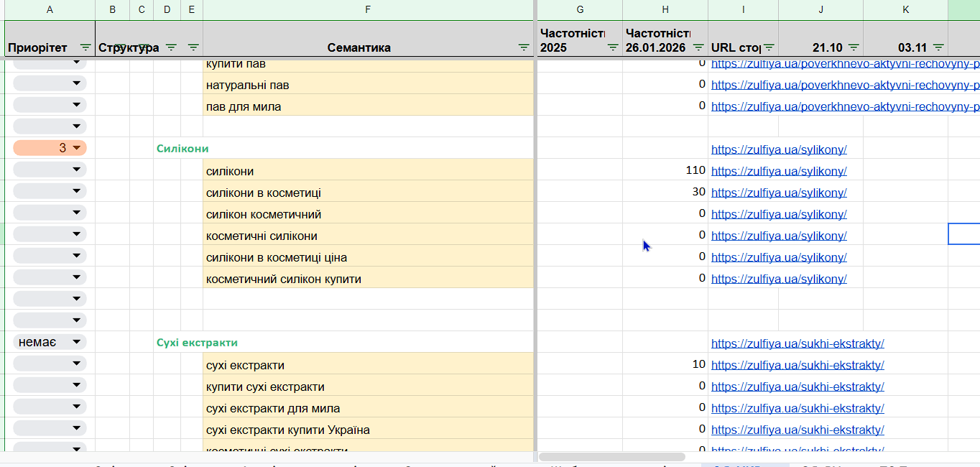Select column F header
980x467 pixels.
tap(368, 9)
